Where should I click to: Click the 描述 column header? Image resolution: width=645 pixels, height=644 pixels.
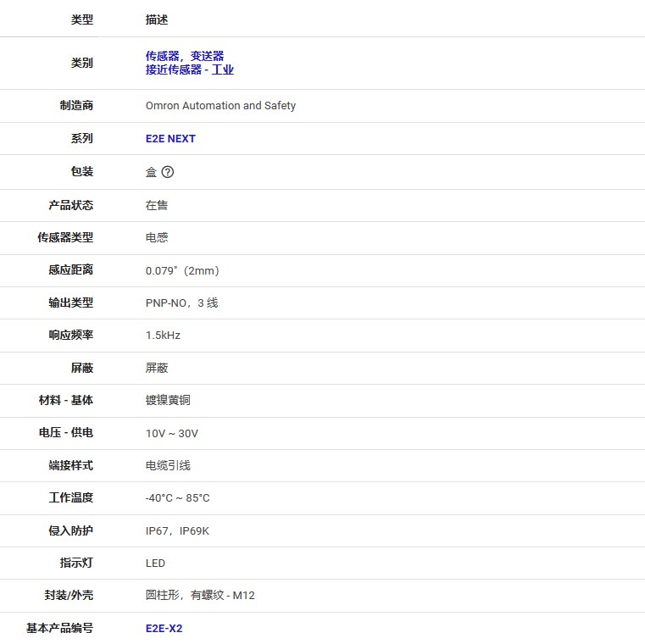pyautogui.click(x=157, y=19)
